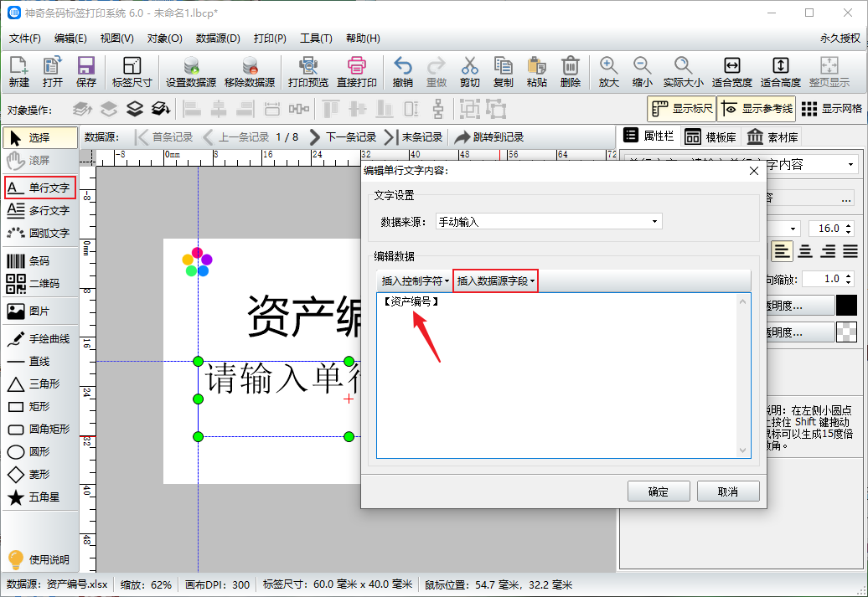Save the label with 保存 icon

coord(85,72)
